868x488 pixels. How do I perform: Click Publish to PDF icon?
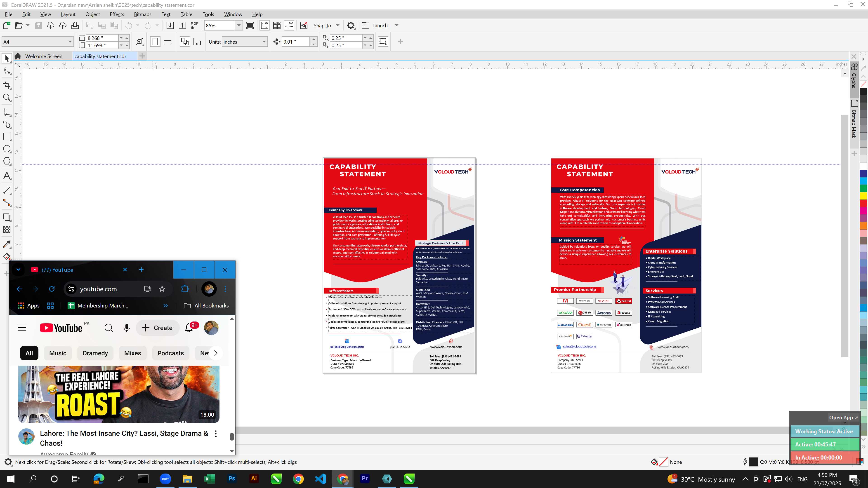pyautogui.click(x=194, y=25)
